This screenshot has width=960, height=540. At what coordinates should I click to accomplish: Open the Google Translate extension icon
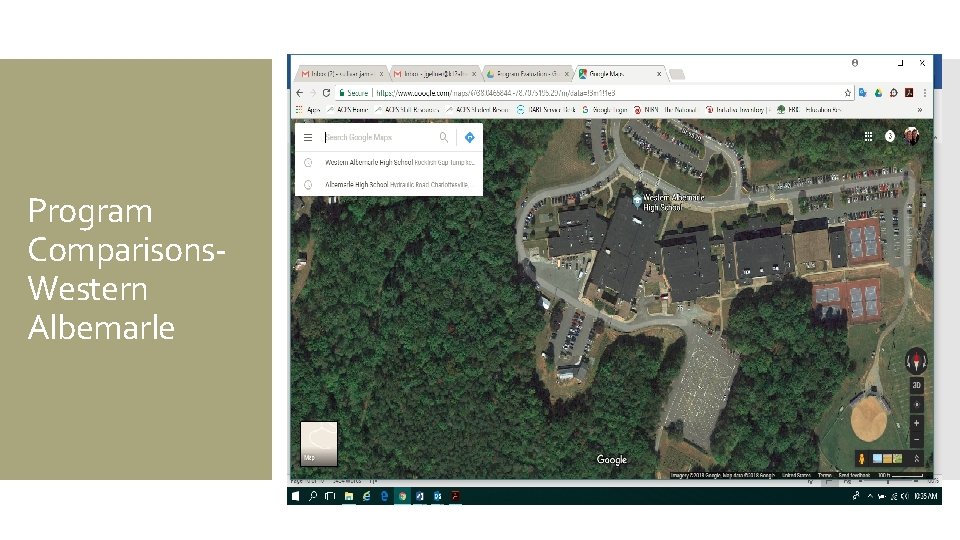(863, 93)
